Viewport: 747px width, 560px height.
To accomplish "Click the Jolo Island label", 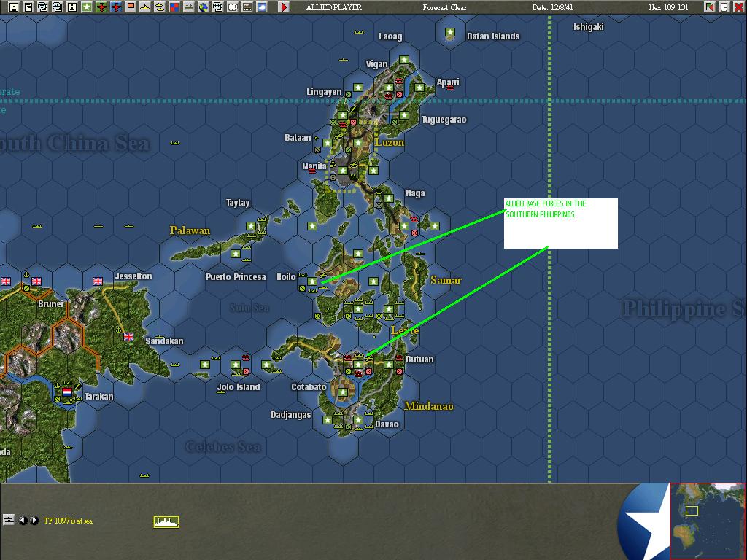I will pos(239,386).
